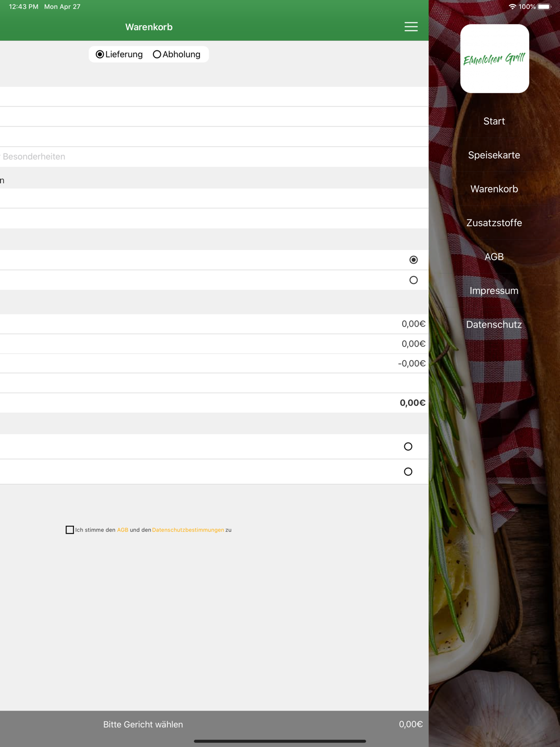Open the Datenschutzbestimmungen link
560x747 pixels.
pyautogui.click(x=188, y=530)
